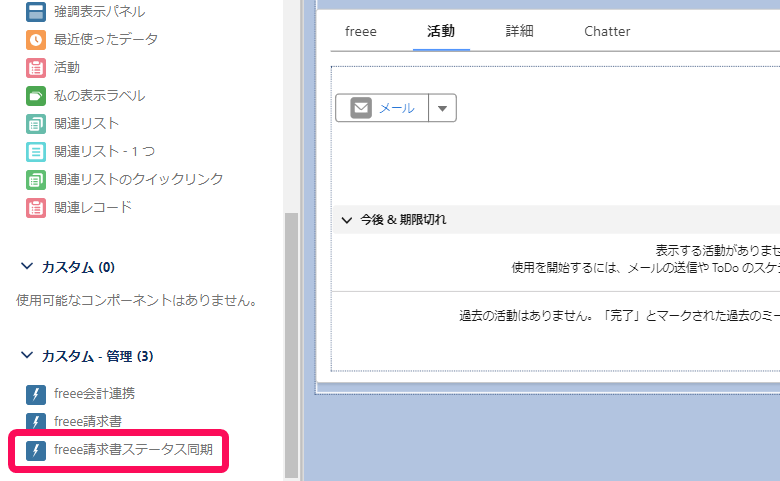Switch to the freee tab
The width and height of the screenshot is (780, 481).
tap(361, 31)
